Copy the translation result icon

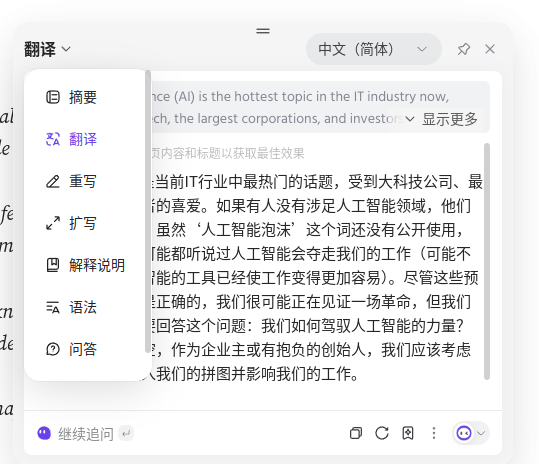[x=356, y=433]
